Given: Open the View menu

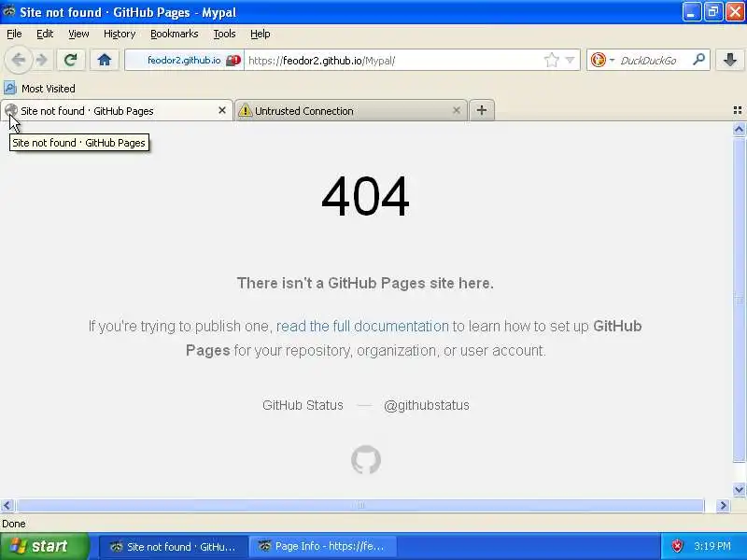Looking at the screenshot, I should 78,34.
